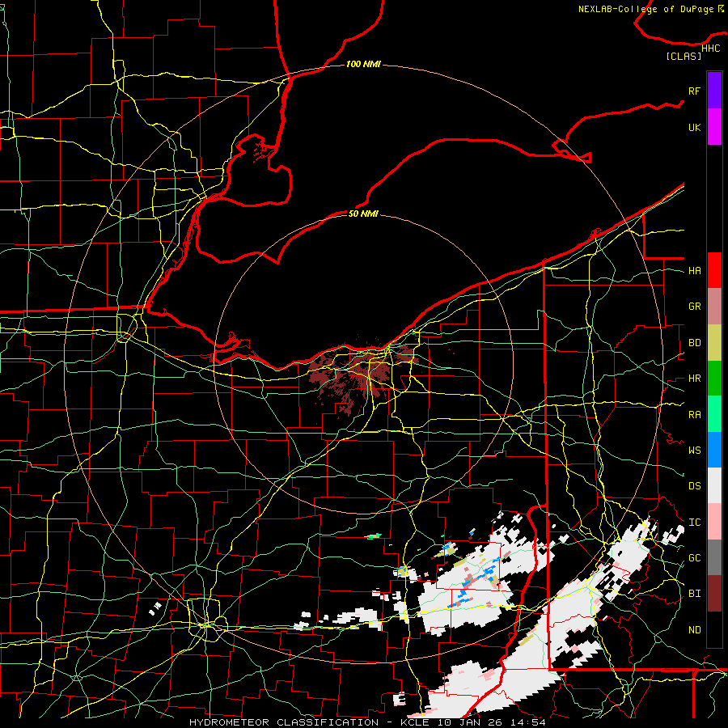Select the "HR" legend label
The height and width of the screenshot is (728, 728).
coord(694,379)
